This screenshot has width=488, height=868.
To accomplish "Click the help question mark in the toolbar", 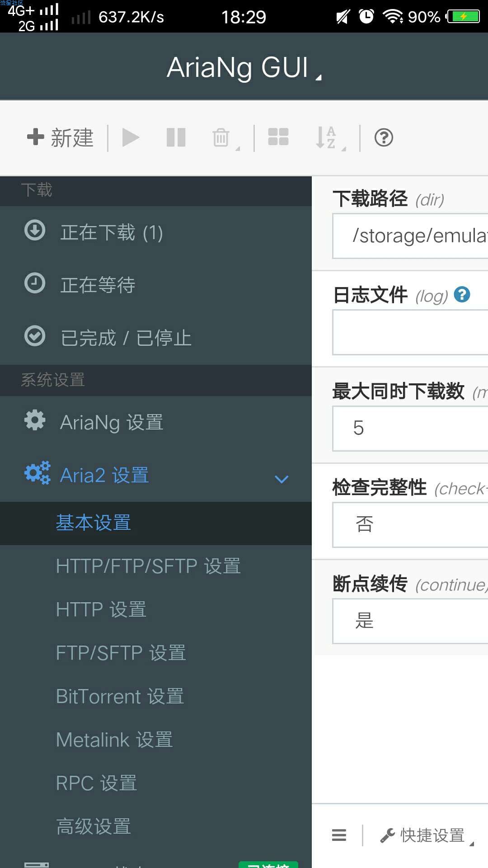I will (x=384, y=137).
